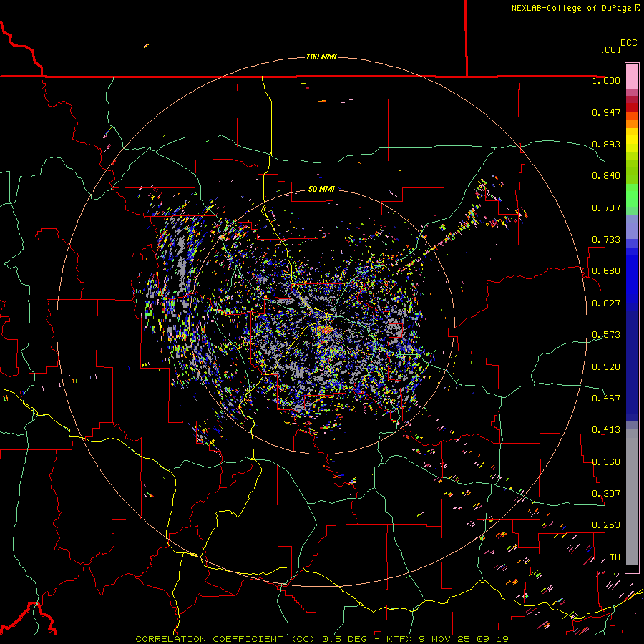Click the [CC] units label

pos(610,49)
